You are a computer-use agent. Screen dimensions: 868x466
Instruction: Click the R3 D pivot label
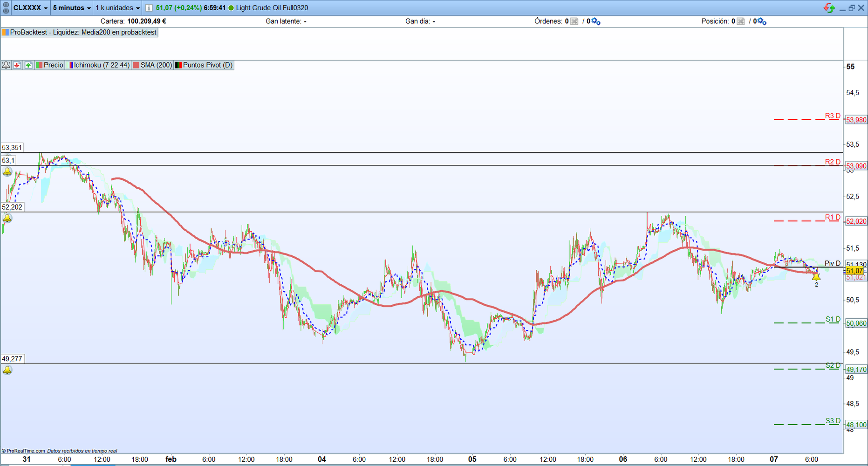click(x=833, y=116)
